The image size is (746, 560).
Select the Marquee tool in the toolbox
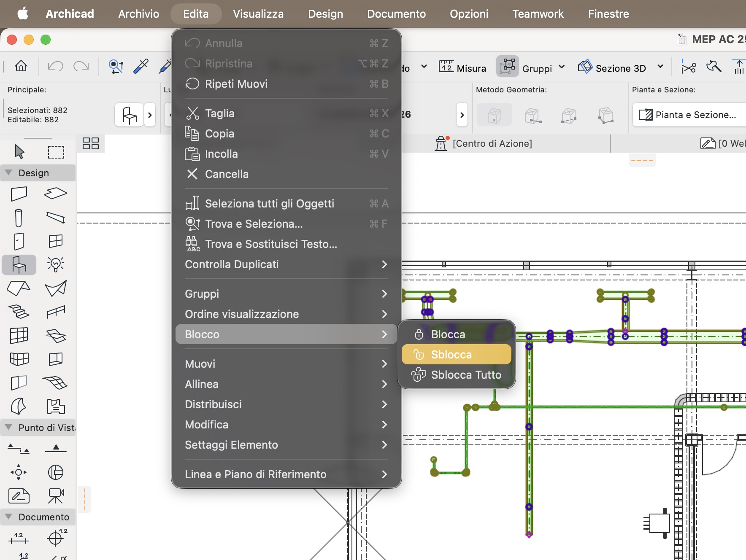pos(56,152)
